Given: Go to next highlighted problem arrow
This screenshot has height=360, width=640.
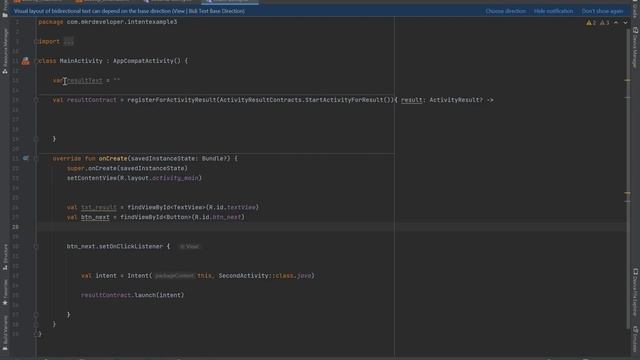Looking at the screenshot, I should pos(625,23).
